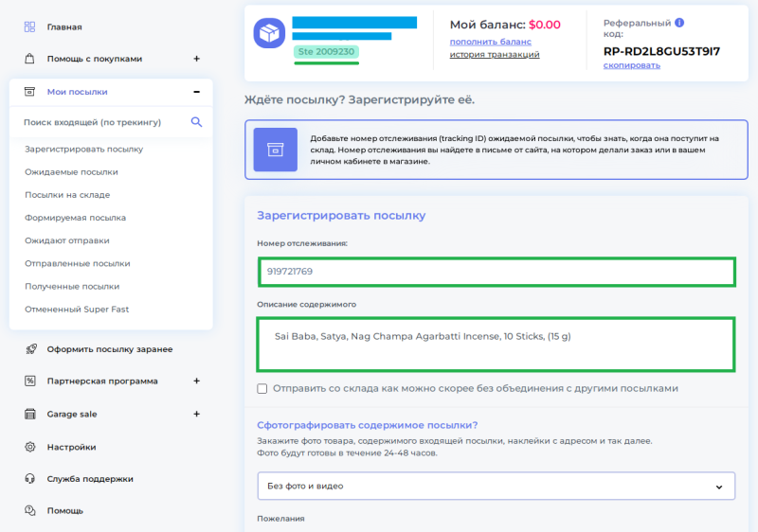Select Ожидаемые посылки in sidebar

71,172
